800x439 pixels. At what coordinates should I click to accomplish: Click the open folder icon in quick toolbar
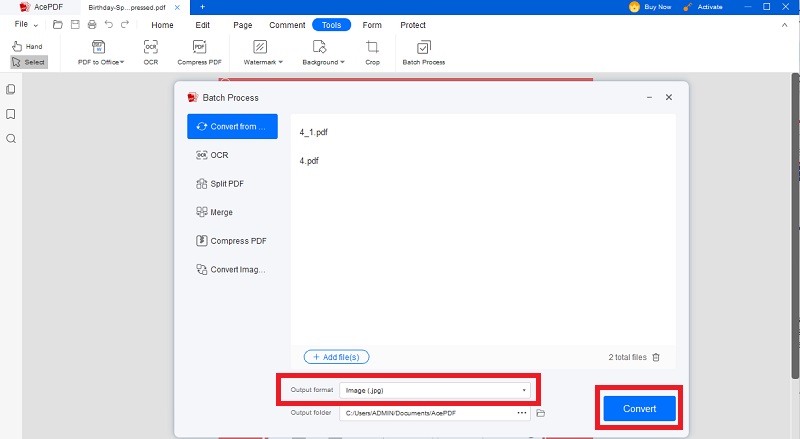tap(58, 25)
